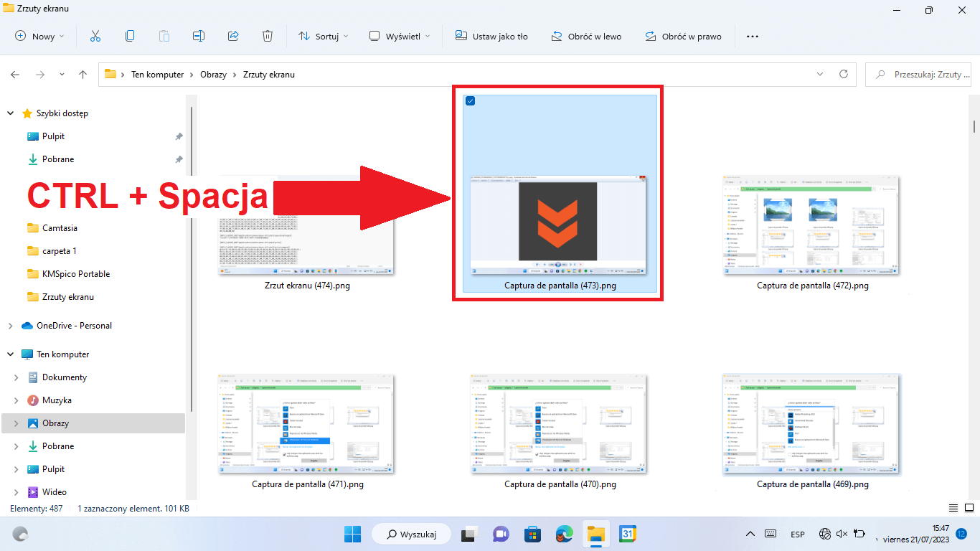The width and height of the screenshot is (980, 551).
Task: Open the Wyświetl dropdown
Action: pos(400,36)
